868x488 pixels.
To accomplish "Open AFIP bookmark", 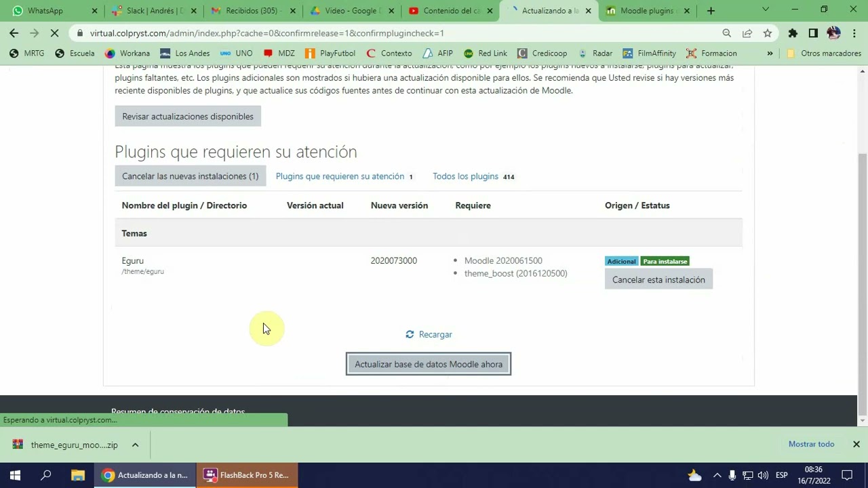I will (x=437, y=54).
